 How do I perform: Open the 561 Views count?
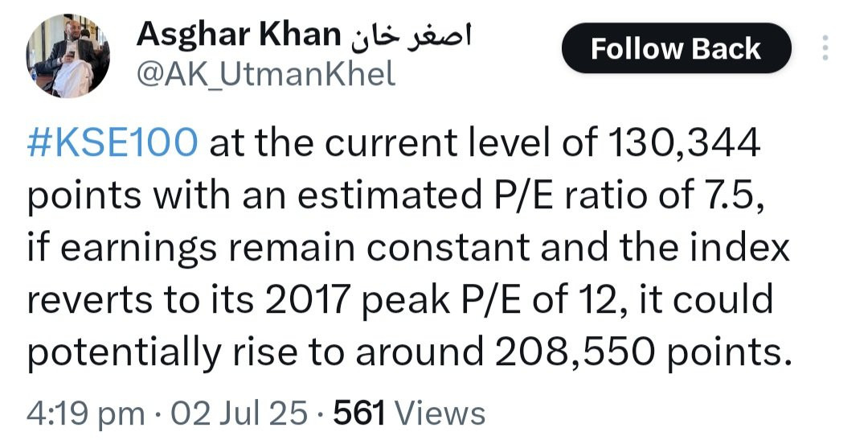coord(409,413)
